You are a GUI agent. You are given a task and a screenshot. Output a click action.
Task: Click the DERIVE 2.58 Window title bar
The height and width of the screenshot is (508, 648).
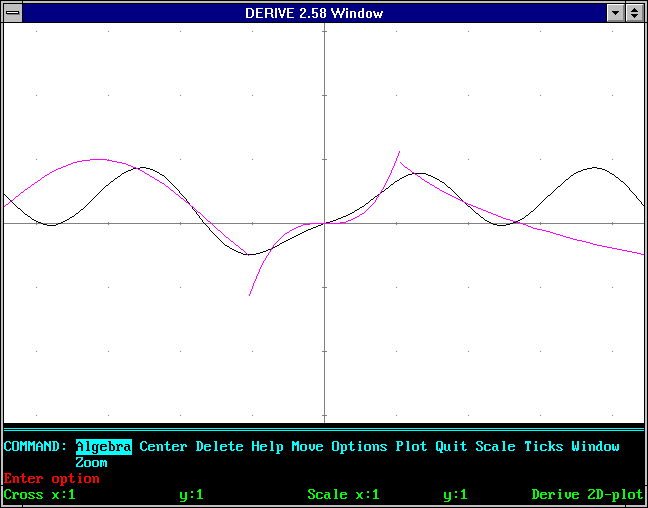(313, 13)
